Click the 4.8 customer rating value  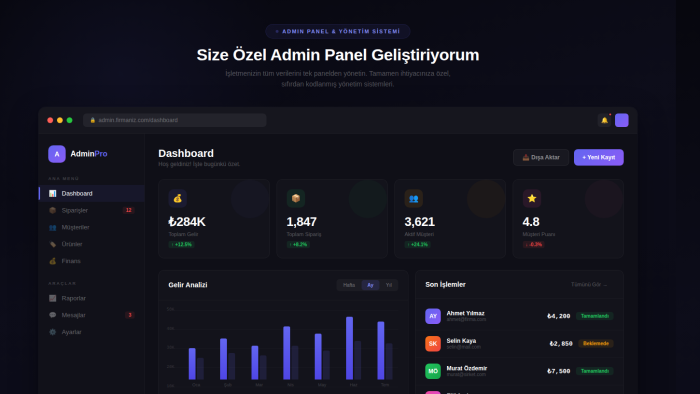coord(531,222)
